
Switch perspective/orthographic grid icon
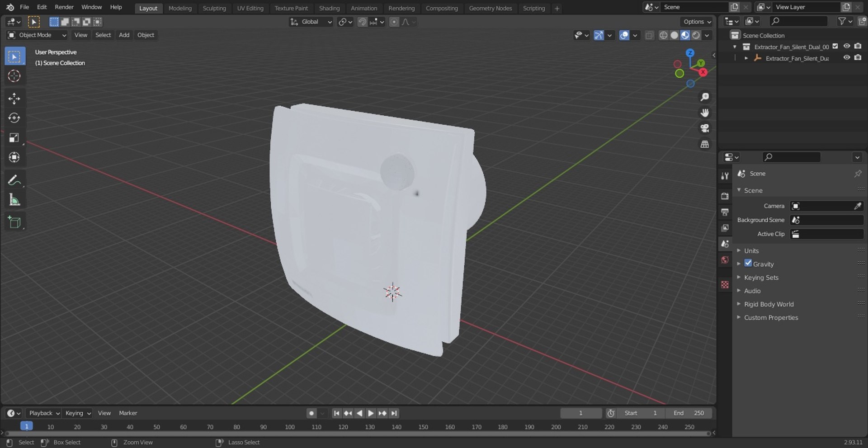click(x=704, y=144)
